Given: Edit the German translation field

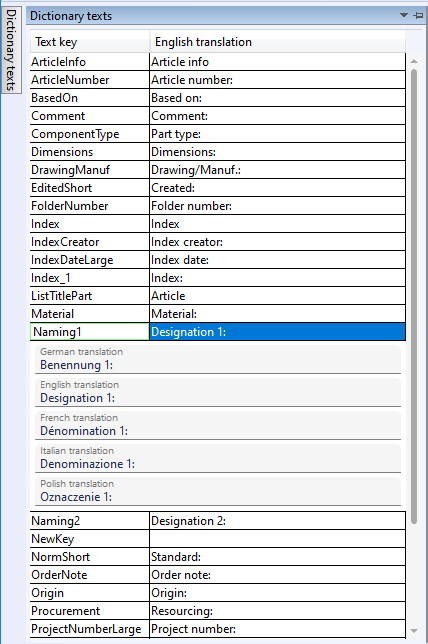Looking at the screenshot, I should click(218, 359).
